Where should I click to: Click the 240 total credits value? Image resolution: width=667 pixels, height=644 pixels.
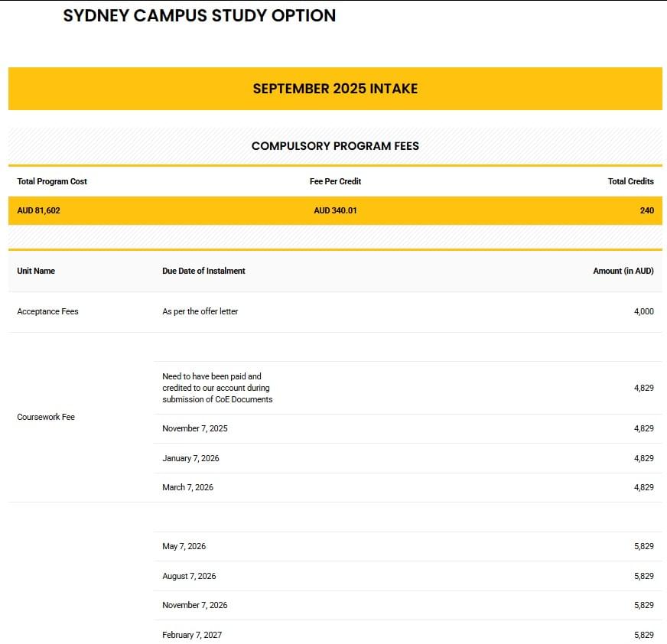tap(646, 210)
